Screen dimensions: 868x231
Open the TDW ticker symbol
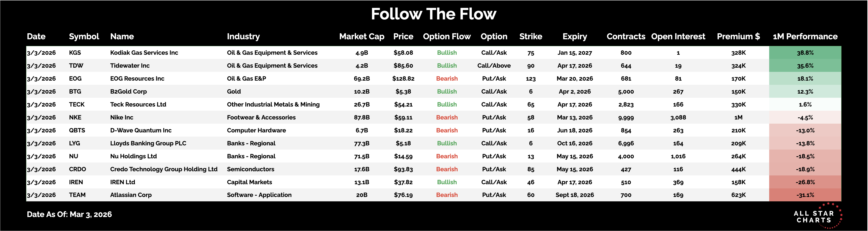coord(76,66)
